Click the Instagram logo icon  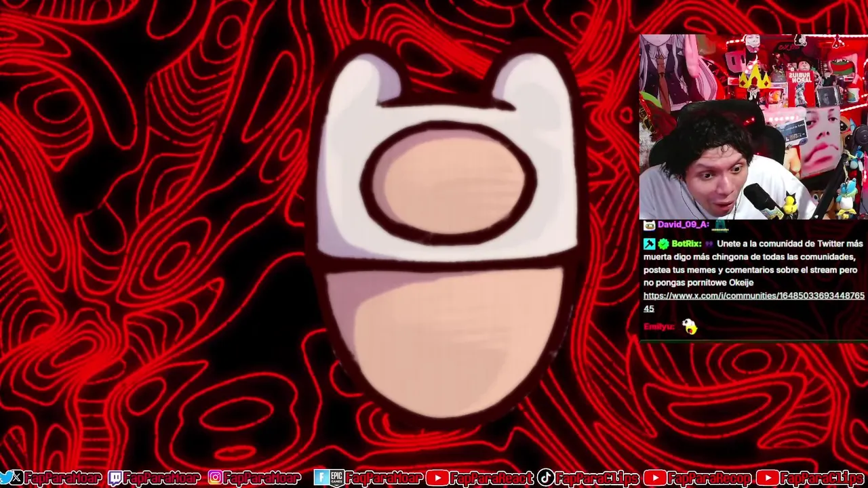215,477
